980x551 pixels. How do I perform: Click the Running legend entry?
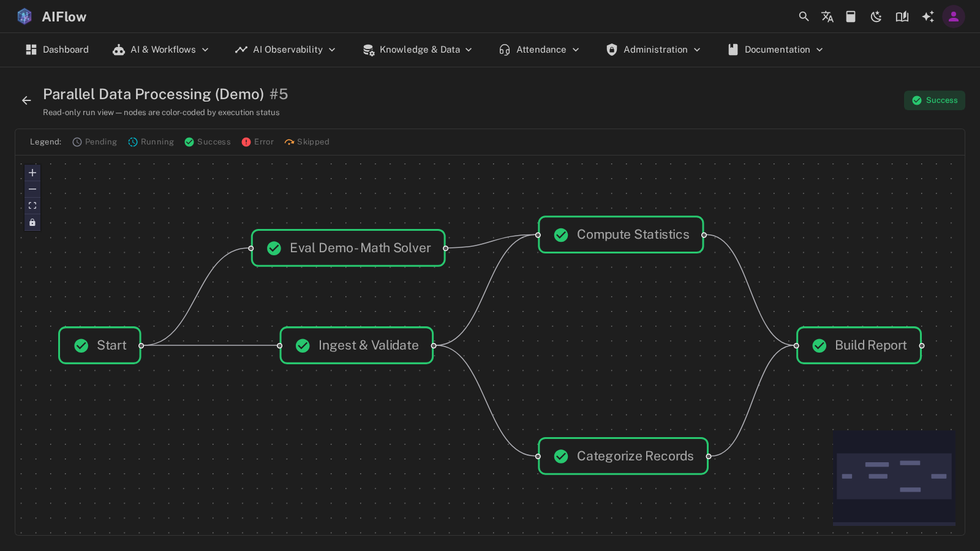tap(151, 142)
